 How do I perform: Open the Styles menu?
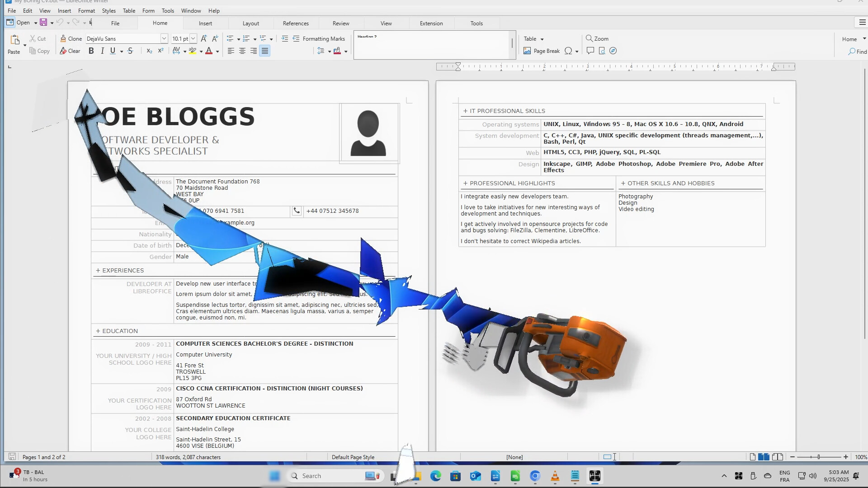click(x=108, y=10)
